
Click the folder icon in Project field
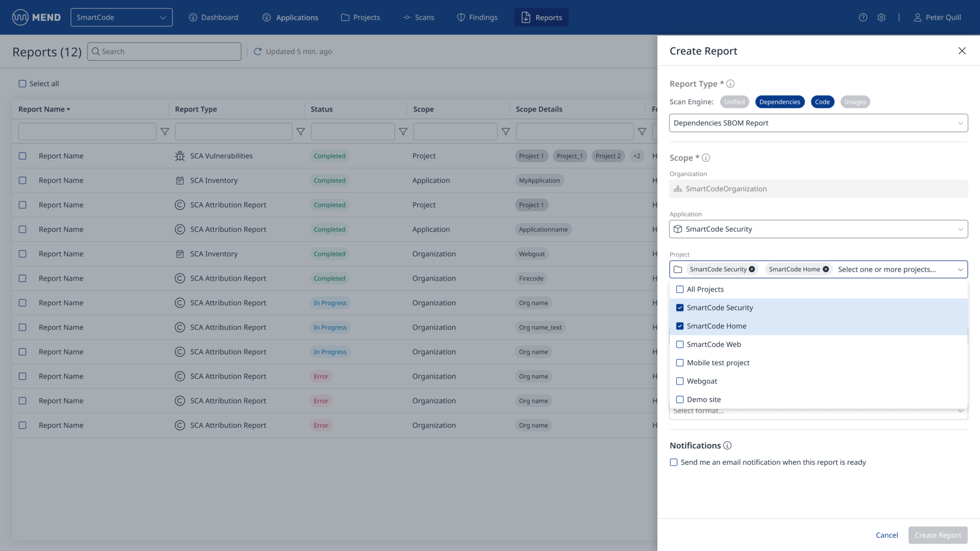tap(678, 269)
